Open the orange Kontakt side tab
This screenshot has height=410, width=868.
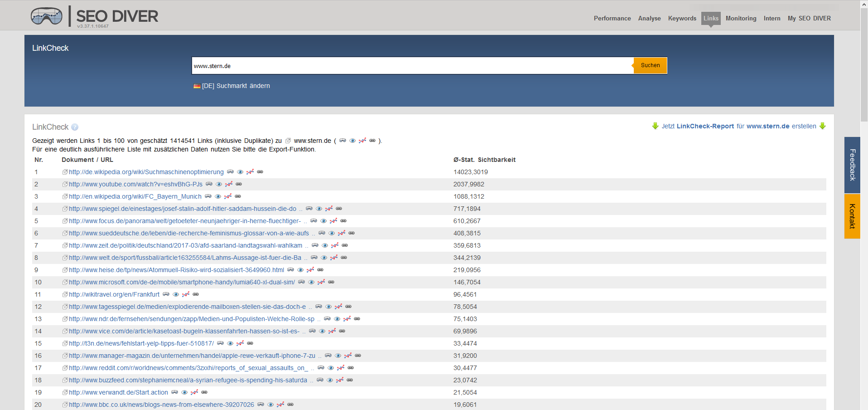852,216
